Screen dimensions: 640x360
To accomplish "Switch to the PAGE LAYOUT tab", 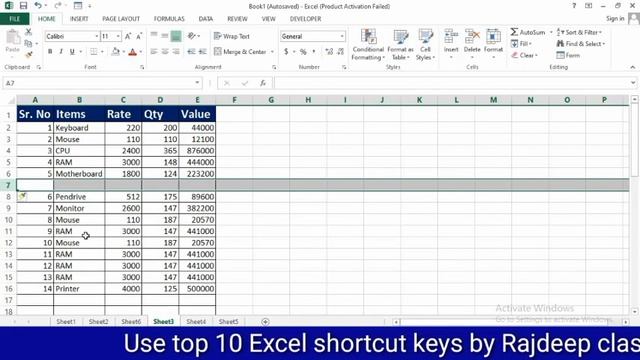I will coord(121,19).
